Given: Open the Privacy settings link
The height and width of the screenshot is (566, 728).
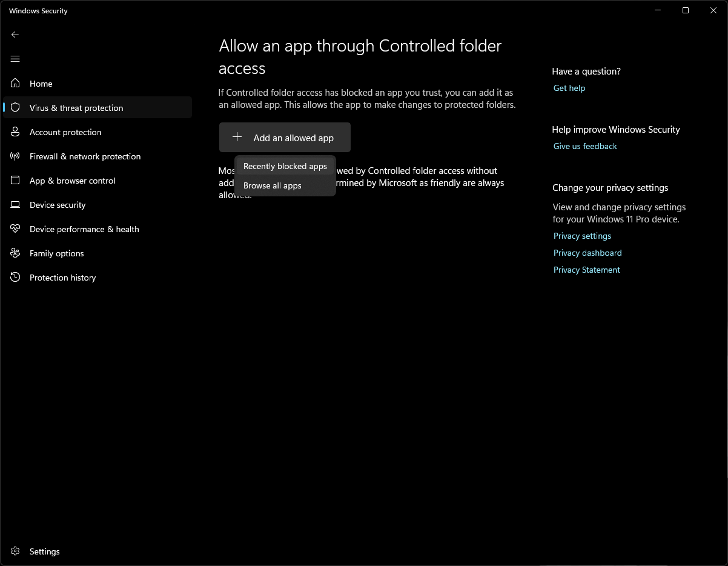Looking at the screenshot, I should coord(582,236).
